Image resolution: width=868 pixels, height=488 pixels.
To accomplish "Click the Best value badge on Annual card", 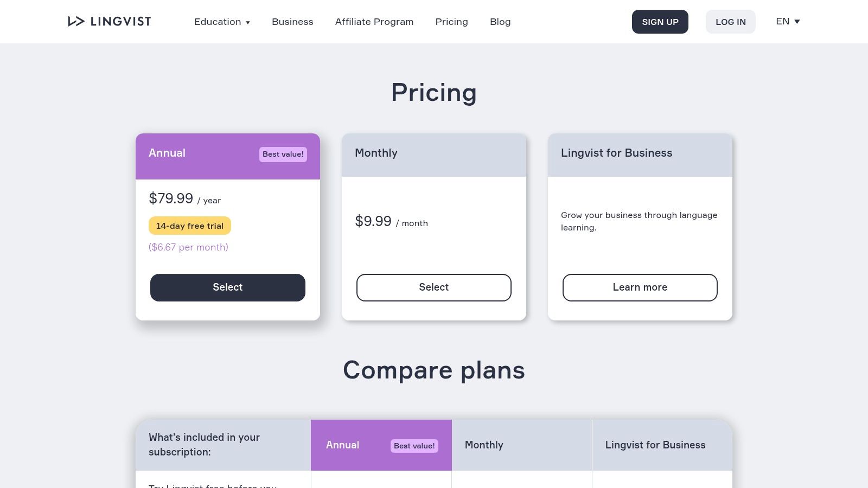I will click(x=283, y=154).
